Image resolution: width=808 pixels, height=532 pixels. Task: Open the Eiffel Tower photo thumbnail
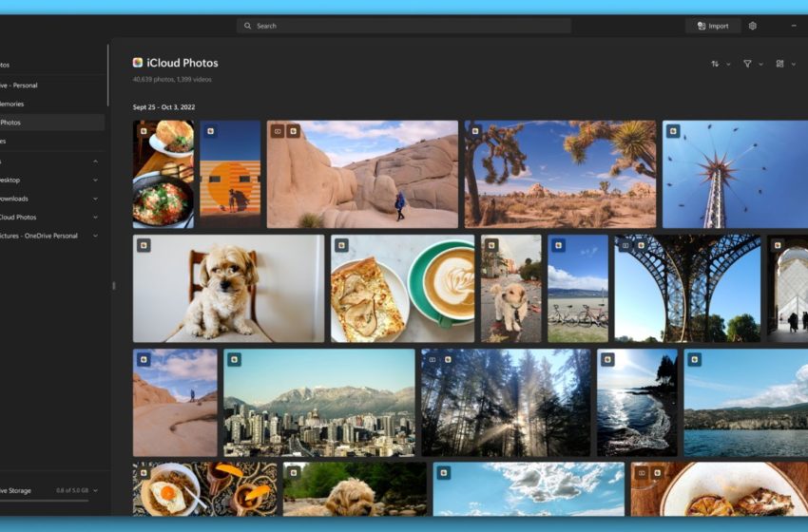point(686,289)
